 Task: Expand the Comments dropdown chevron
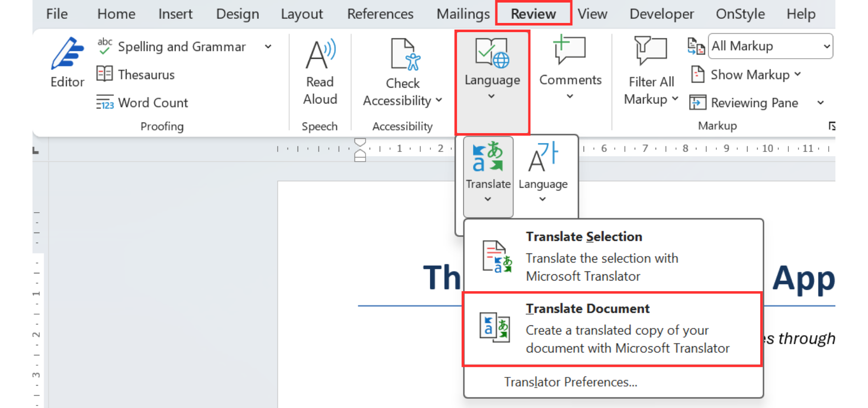coord(570,96)
